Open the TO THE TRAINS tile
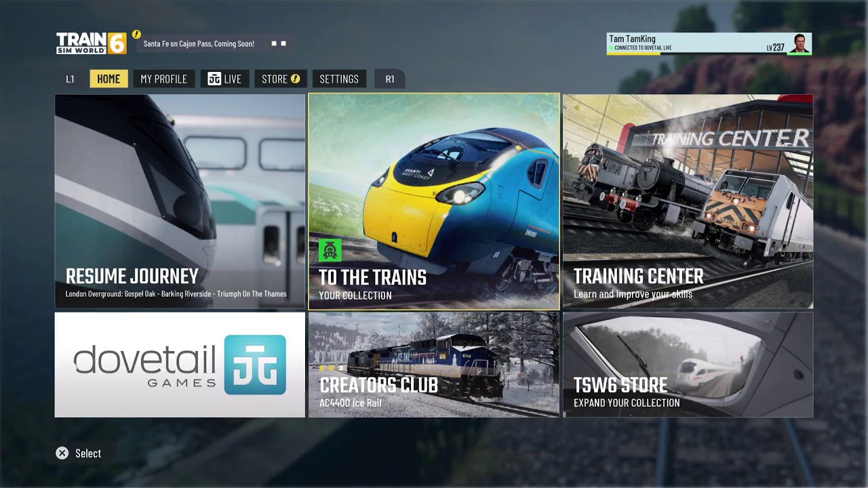 coord(434,201)
